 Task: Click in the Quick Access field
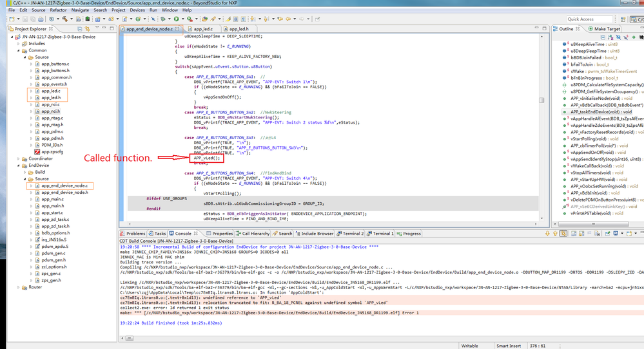pos(589,19)
